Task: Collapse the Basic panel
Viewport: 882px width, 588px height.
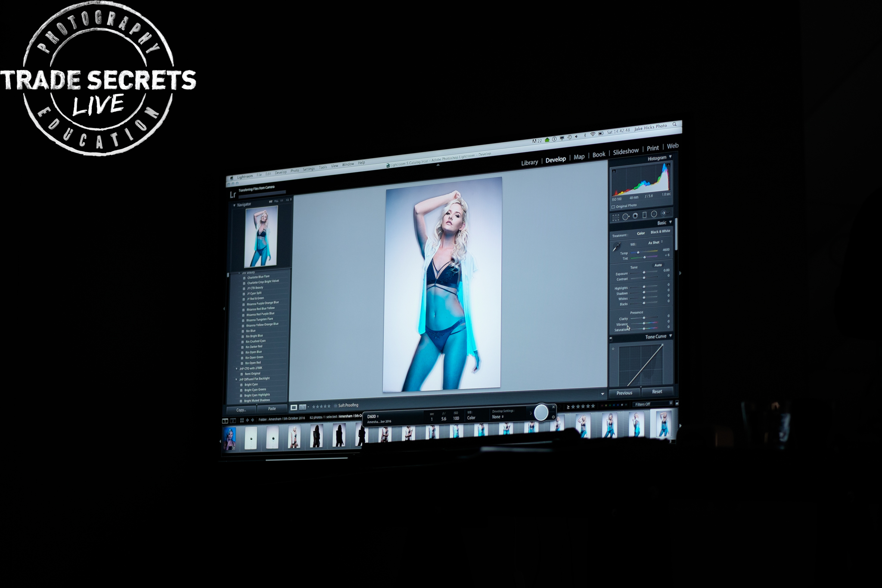Action: pos(671,222)
